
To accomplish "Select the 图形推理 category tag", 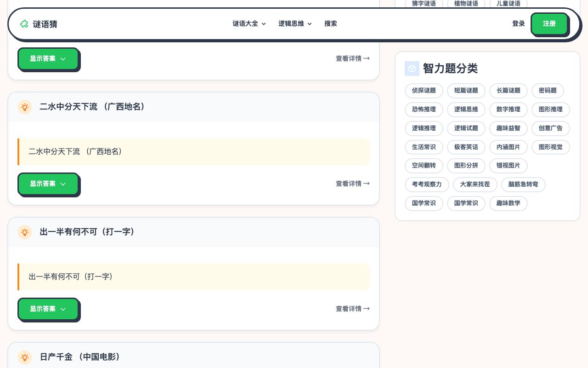I will [x=551, y=109].
